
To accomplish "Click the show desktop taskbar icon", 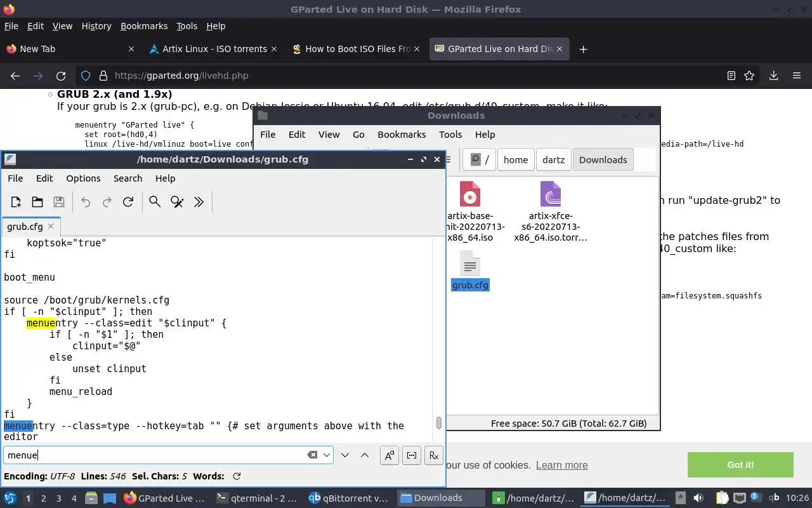I will click(110, 498).
